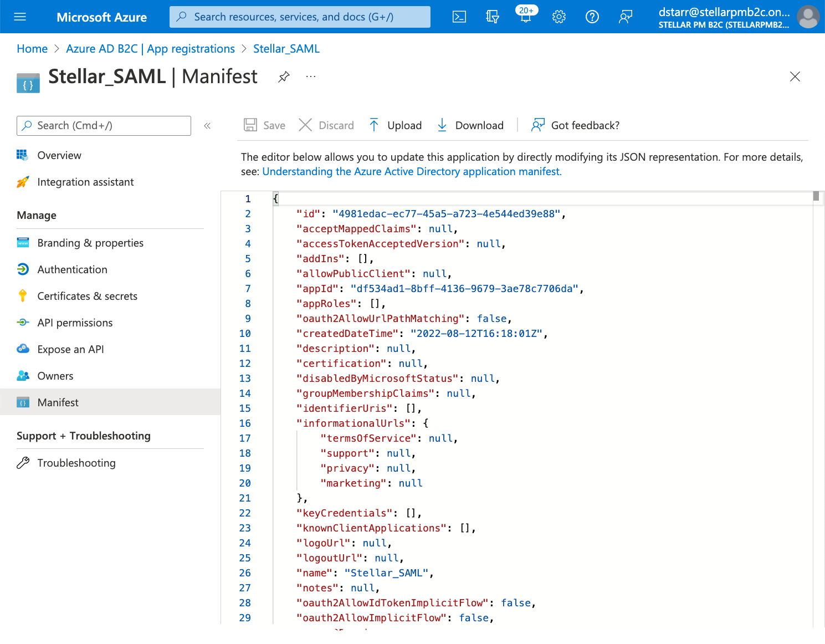This screenshot has width=825, height=644.
Task: Open the Directories and subscriptions filter icon
Action: [492, 17]
